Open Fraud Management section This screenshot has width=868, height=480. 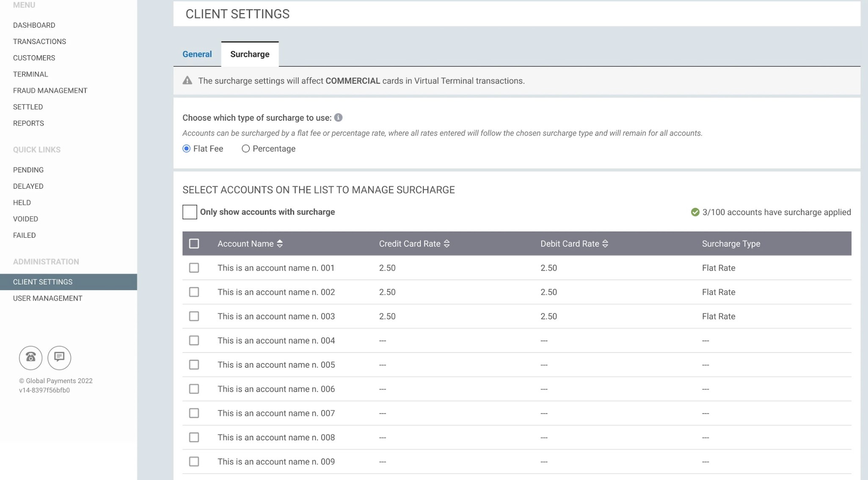coord(50,91)
